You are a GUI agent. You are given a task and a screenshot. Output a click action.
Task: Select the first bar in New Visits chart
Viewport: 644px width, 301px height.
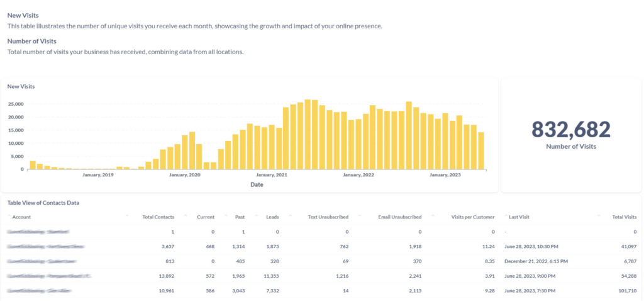[x=33, y=165]
